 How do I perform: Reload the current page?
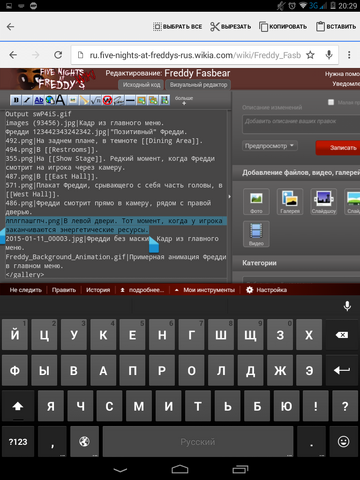[x=58, y=55]
